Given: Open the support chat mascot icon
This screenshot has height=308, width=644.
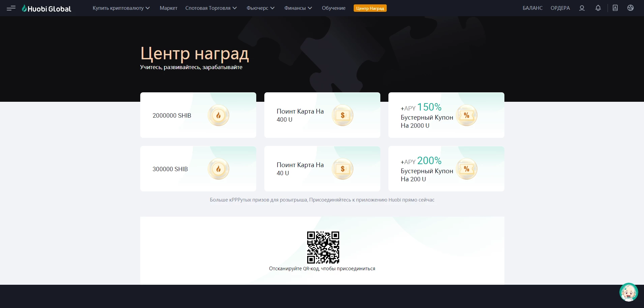Looking at the screenshot, I should pos(629,292).
